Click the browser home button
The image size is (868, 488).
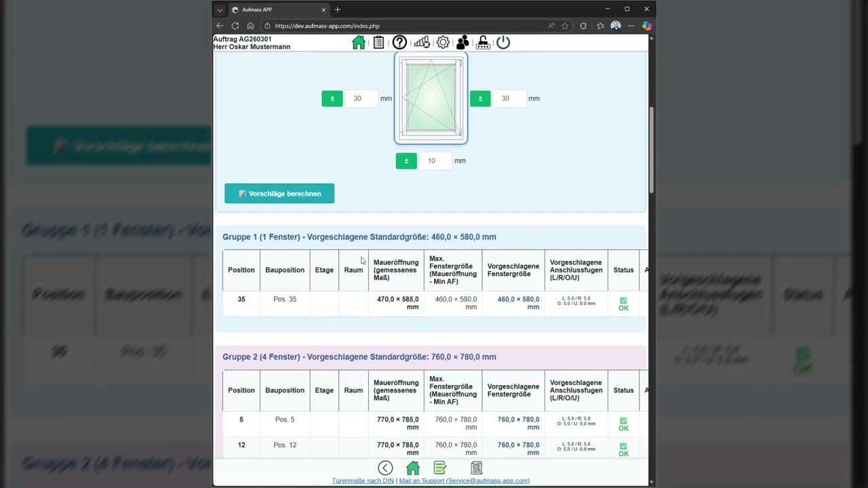(x=250, y=26)
